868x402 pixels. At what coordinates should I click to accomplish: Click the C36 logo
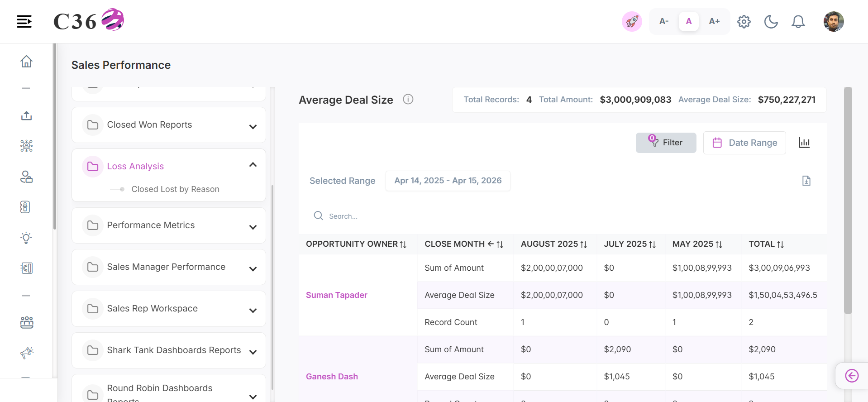click(89, 20)
